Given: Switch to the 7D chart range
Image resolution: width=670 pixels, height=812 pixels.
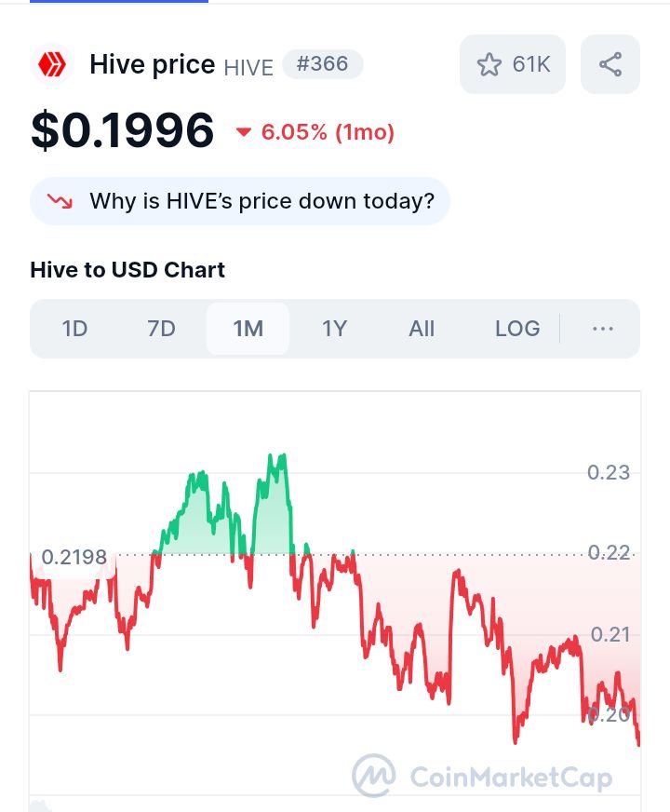Looking at the screenshot, I should coord(161,329).
